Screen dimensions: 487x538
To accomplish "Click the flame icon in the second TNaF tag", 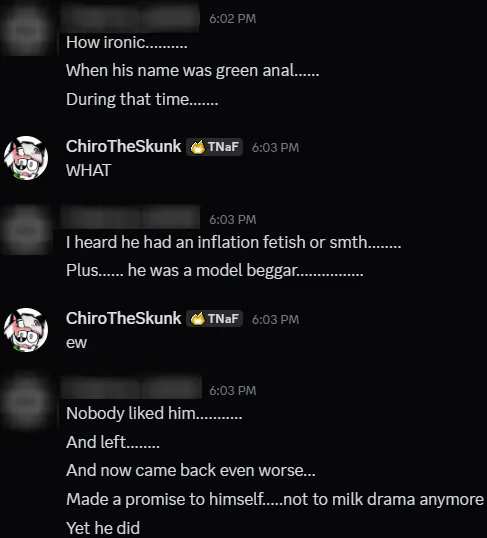I will tap(198, 319).
